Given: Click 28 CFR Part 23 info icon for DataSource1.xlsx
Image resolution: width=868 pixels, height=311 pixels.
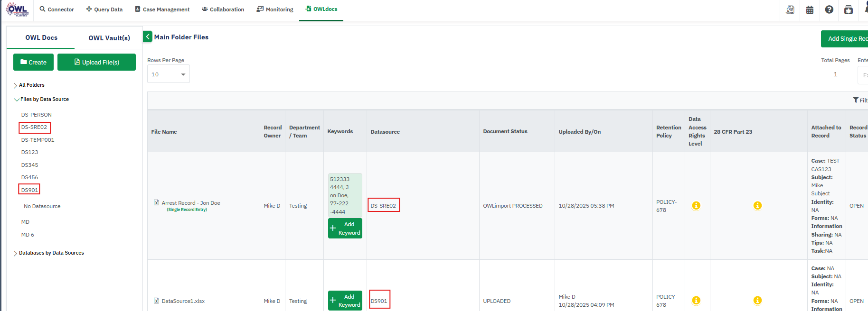Looking at the screenshot, I should tap(757, 300).
